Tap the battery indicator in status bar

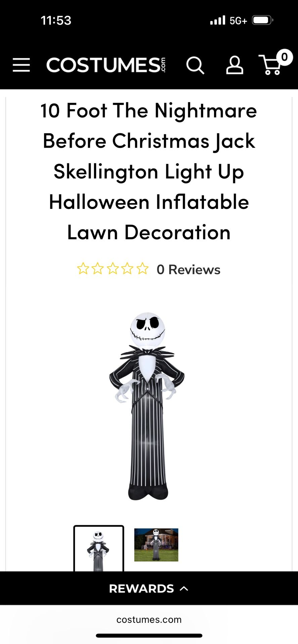263,20
